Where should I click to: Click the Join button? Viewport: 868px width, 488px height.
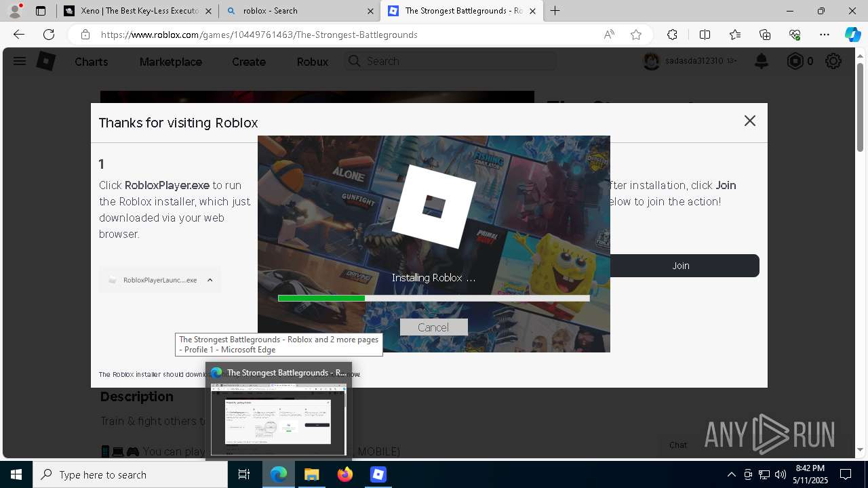(681, 266)
